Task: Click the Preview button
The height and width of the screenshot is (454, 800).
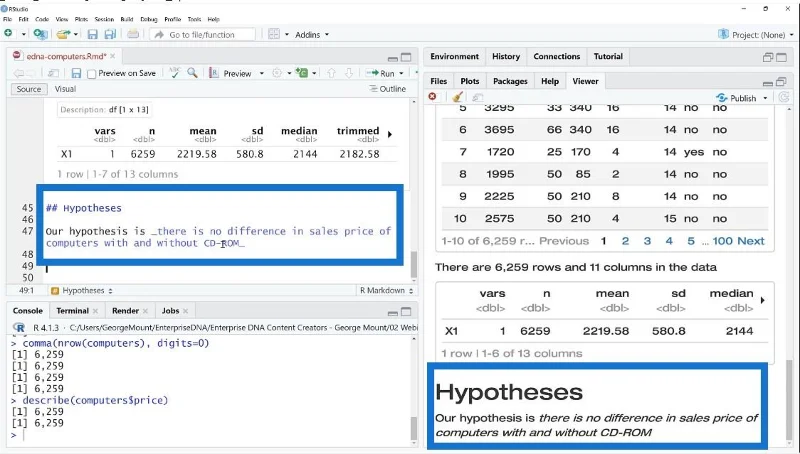Action: (231, 73)
